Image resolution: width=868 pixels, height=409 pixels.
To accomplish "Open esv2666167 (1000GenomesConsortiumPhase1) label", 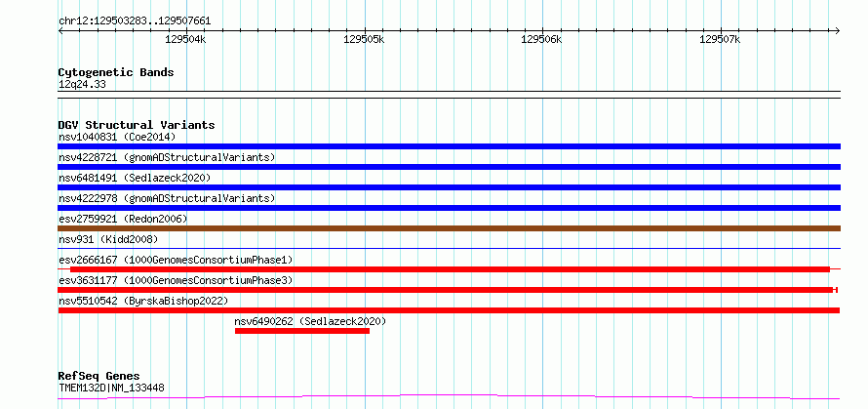I will [176, 260].
